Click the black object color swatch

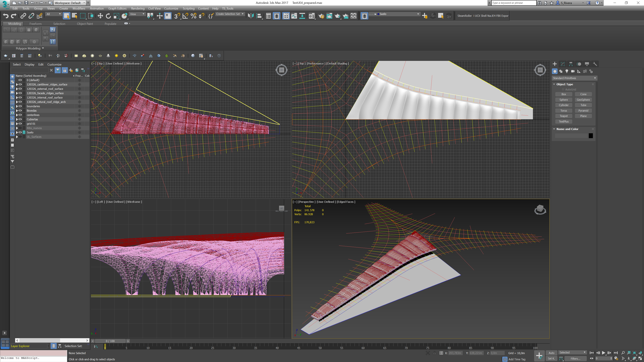pyautogui.click(x=590, y=136)
